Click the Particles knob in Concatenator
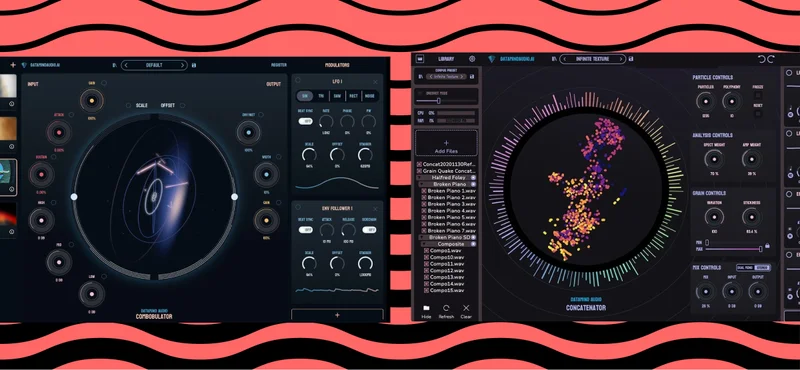The height and width of the screenshot is (370, 800). [705, 102]
